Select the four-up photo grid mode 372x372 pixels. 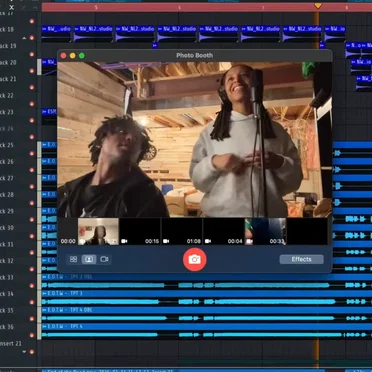74,259
